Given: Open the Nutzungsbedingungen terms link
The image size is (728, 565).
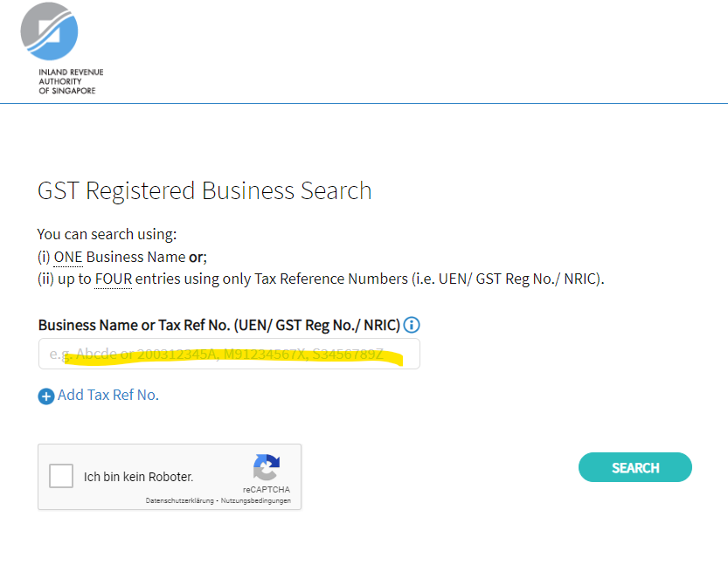Looking at the screenshot, I should click(x=255, y=500).
